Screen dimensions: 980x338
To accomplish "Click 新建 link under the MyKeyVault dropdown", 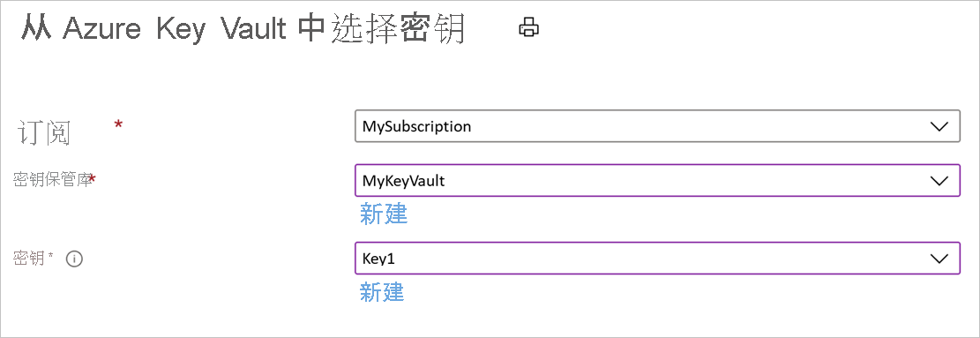I will 384,214.
